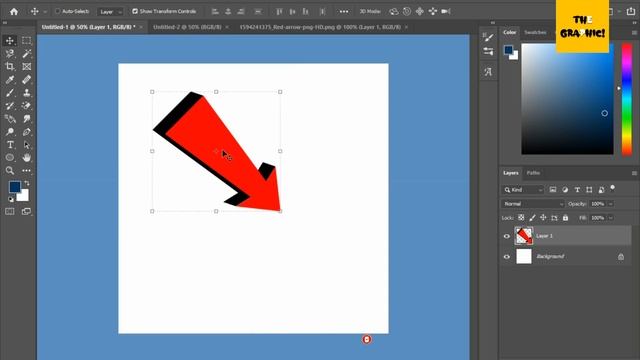Select the Gradient tool
This screenshot has width=640, height=360.
coord(10,119)
